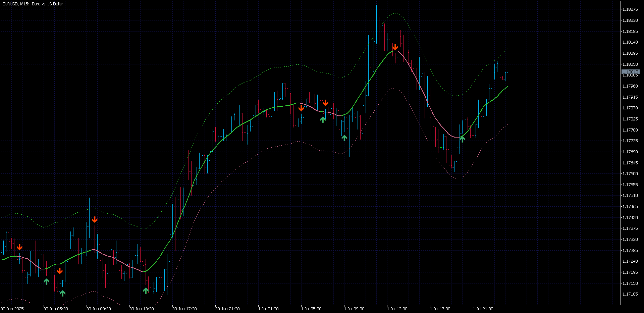
Task: Click the 1.17330 price label
Action: [630, 240]
